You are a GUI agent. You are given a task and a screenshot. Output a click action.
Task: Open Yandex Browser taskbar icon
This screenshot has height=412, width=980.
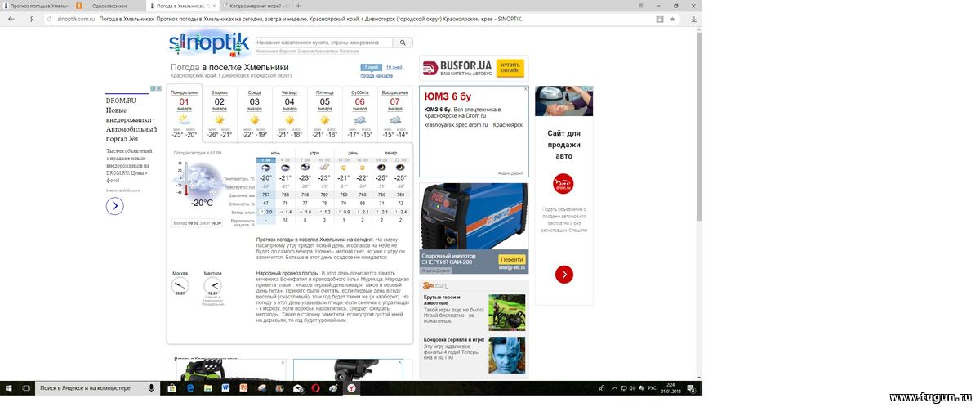pos(352,388)
